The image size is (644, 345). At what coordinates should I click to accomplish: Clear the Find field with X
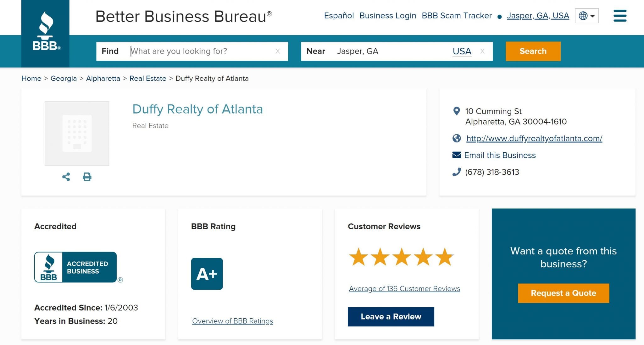pyautogui.click(x=277, y=51)
